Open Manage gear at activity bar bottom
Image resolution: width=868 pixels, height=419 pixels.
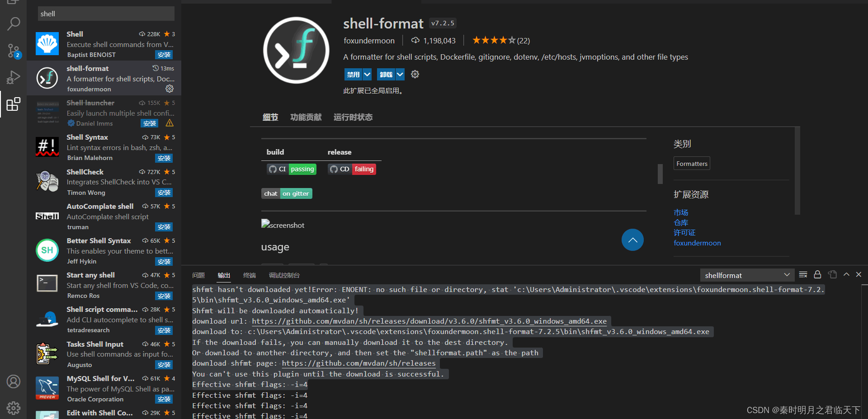pos(14,408)
